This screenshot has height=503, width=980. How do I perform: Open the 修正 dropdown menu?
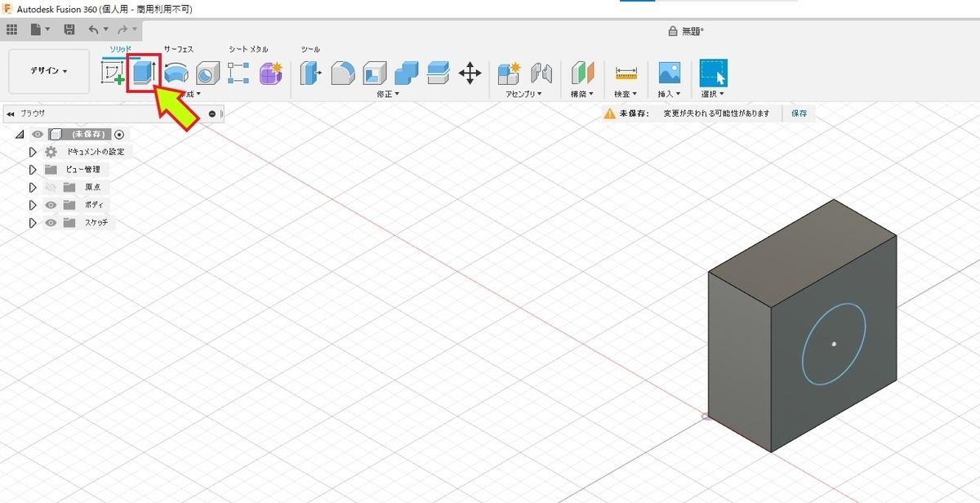pos(387,95)
